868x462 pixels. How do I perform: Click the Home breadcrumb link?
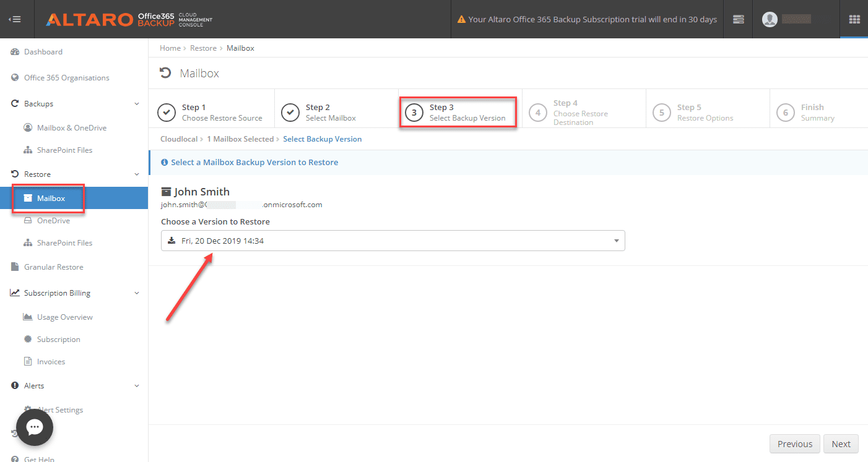(170, 48)
